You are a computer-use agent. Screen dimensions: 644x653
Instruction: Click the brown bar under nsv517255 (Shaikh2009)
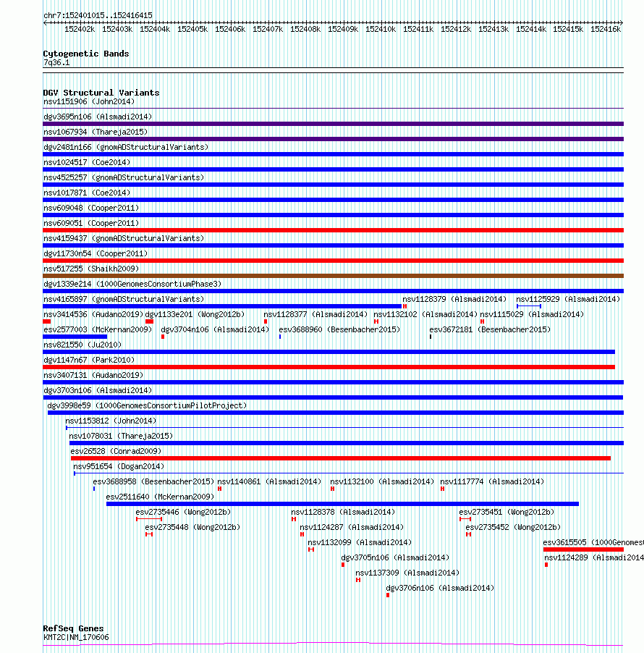[x=333, y=276]
